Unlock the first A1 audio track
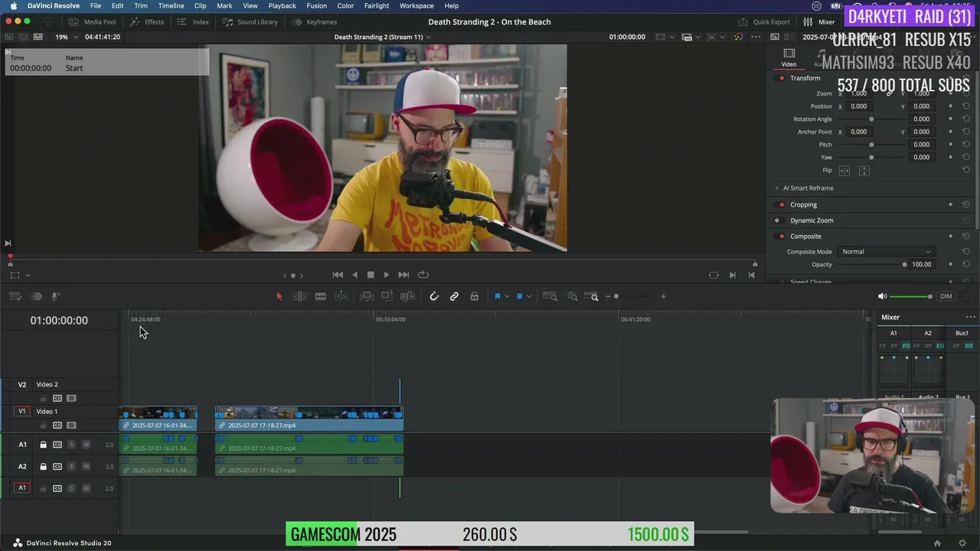Screen dimensions: 980x551 43,445
